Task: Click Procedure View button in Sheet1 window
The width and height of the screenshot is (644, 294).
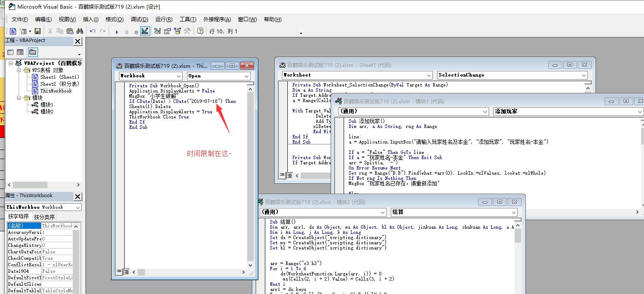Action: click(282, 176)
